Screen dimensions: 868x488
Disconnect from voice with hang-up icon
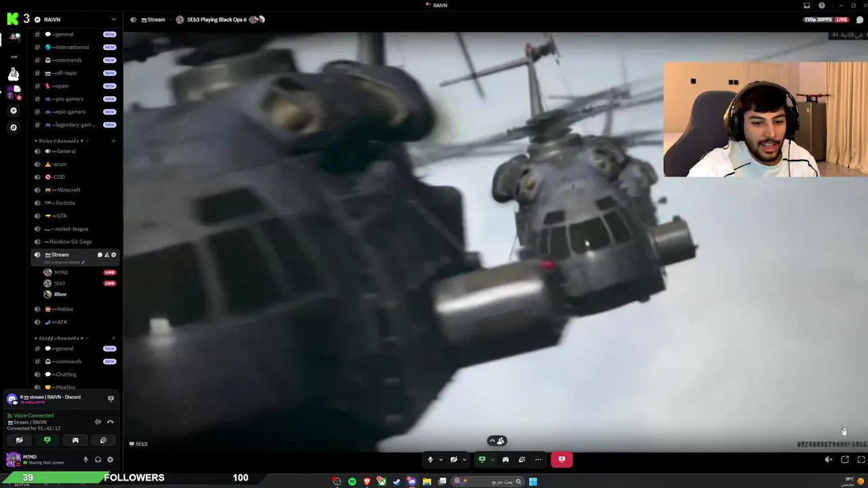[x=110, y=422]
